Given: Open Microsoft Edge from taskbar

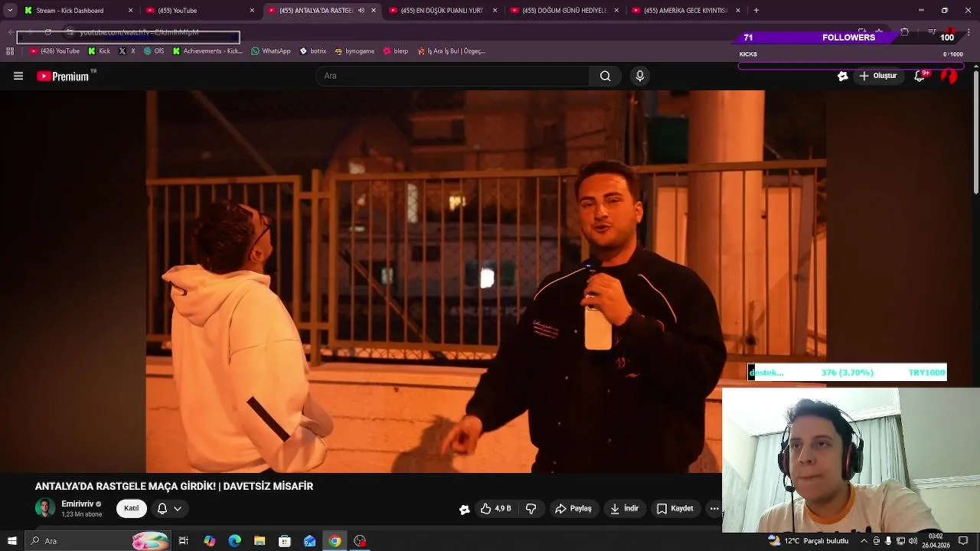Looking at the screenshot, I should [234, 541].
